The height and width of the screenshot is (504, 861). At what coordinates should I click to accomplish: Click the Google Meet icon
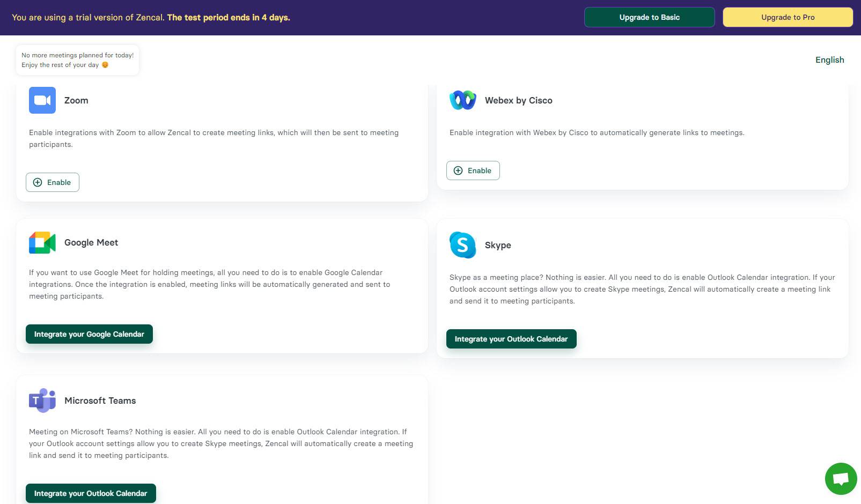(42, 242)
